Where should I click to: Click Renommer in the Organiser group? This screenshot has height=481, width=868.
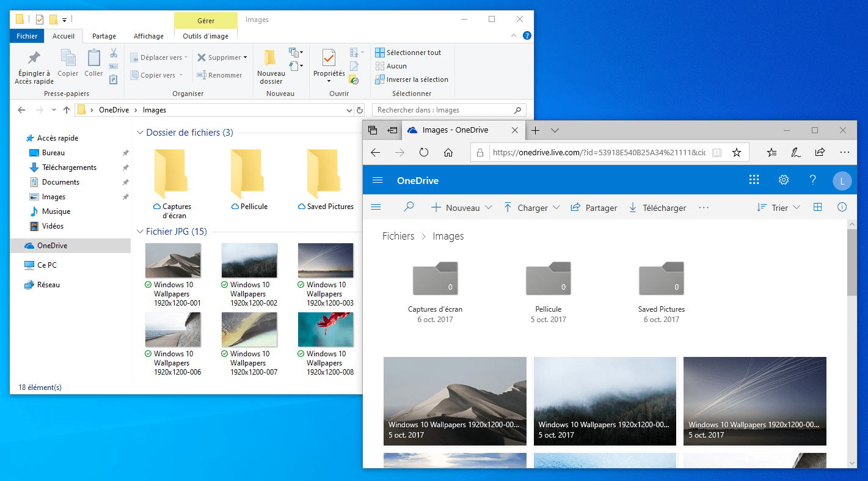[x=219, y=75]
